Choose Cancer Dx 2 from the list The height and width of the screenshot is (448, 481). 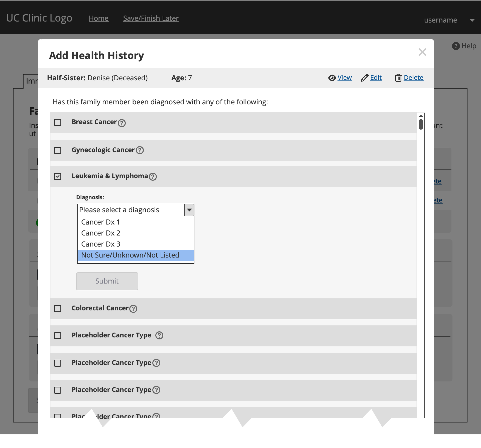[136, 233]
